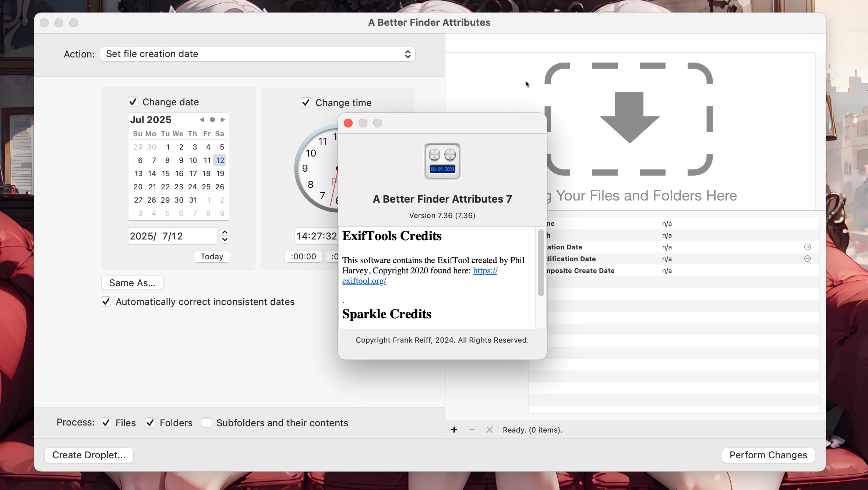Select July 24 in calendar
This screenshot has width=868, height=490.
193,187
